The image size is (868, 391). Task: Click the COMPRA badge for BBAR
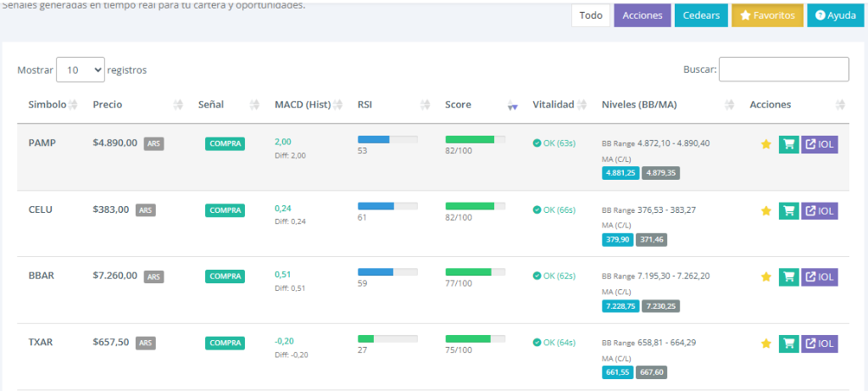[x=225, y=276]
